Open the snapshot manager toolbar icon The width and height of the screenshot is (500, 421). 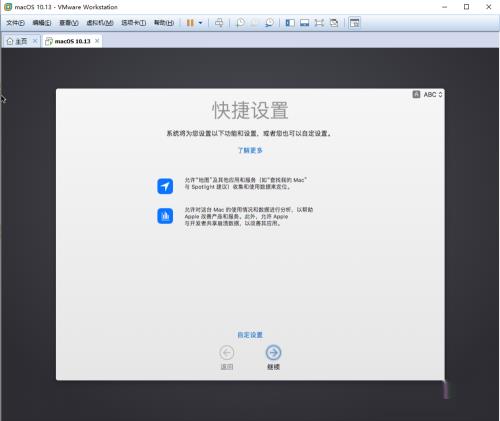click(x=269, y=23)
